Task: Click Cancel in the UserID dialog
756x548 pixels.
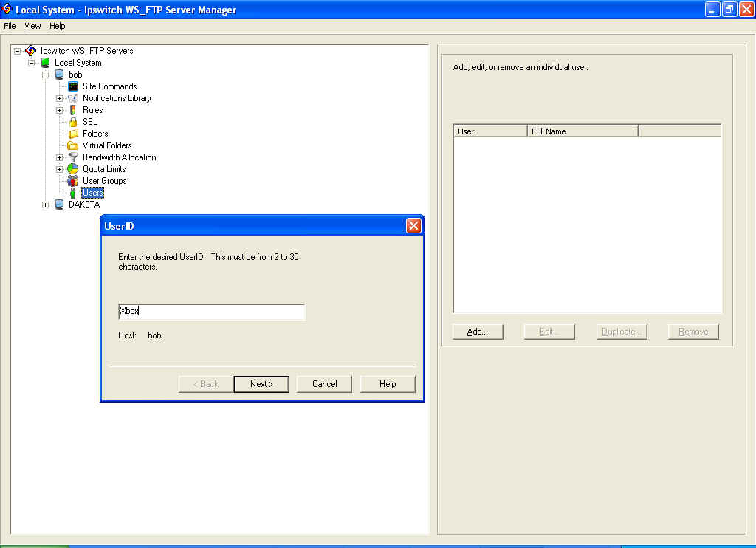Action: (325, 384)
